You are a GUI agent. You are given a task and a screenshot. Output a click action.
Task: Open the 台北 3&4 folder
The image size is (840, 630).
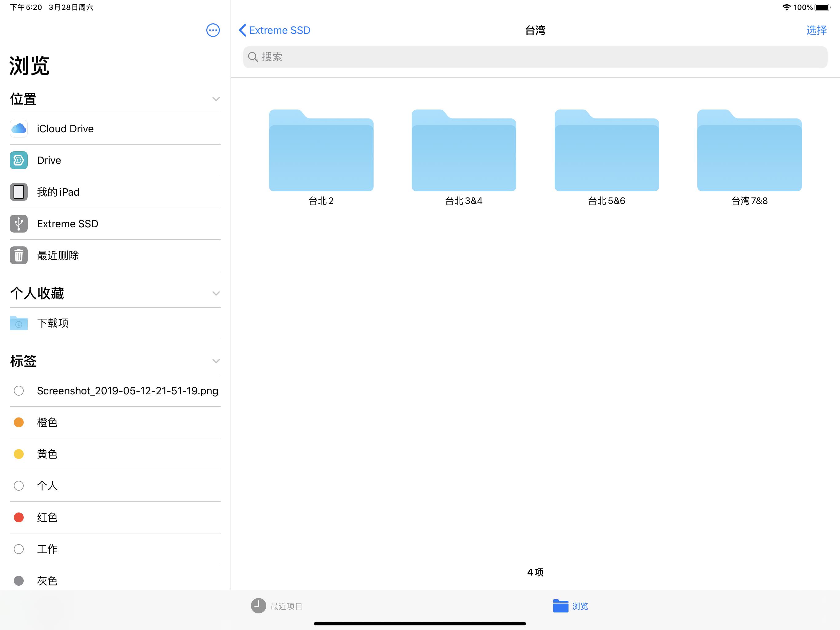[463, 152]
